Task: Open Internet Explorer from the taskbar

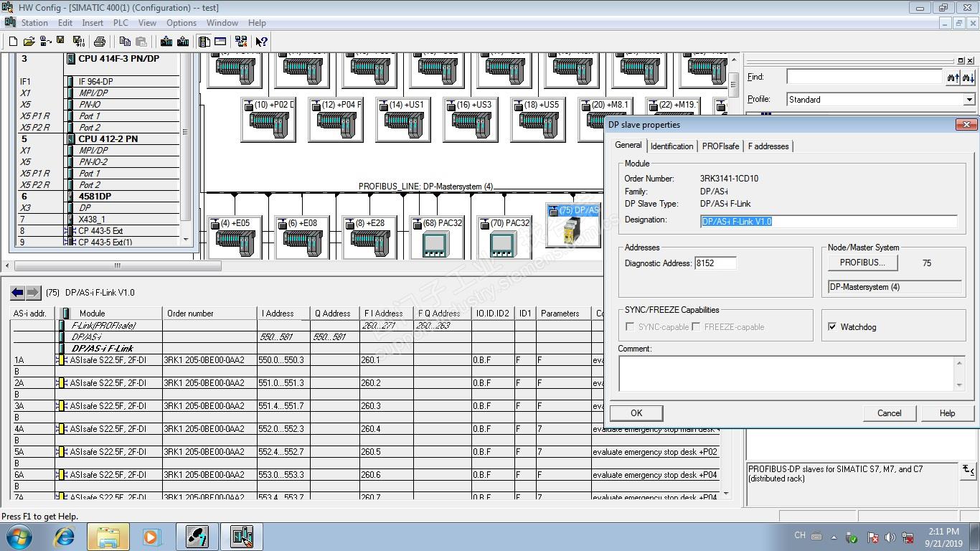Action: (65, 537)
